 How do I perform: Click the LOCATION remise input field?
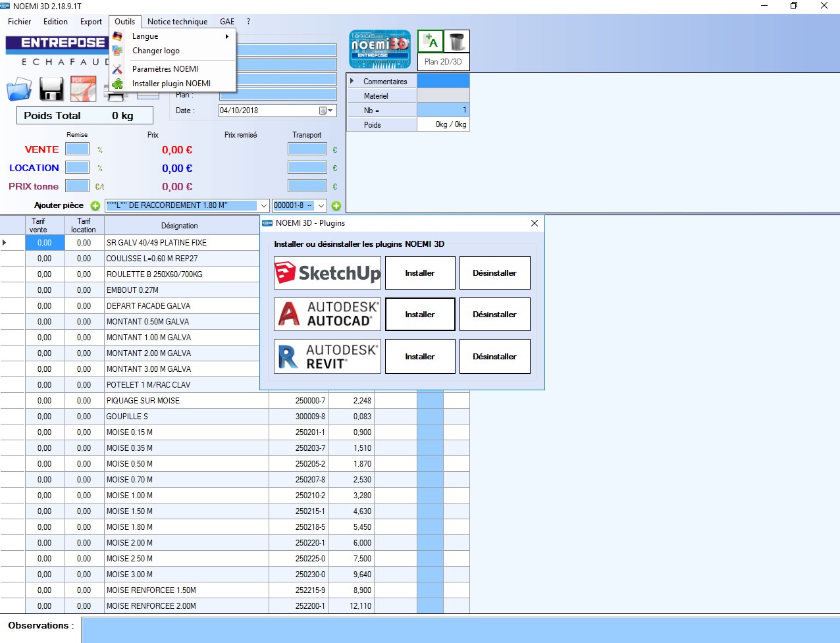pos(77,168)
